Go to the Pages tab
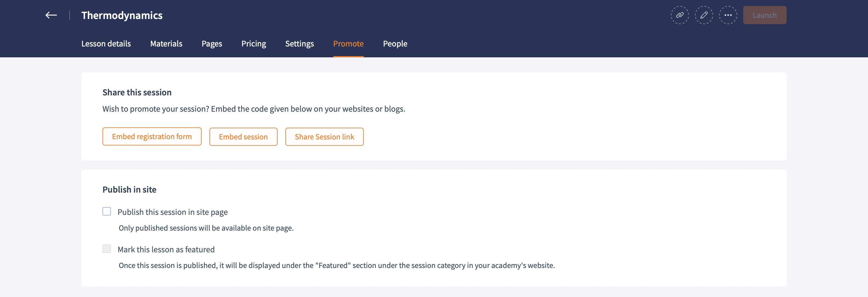This screenshot has width=868, height=297. pos(212,43)
